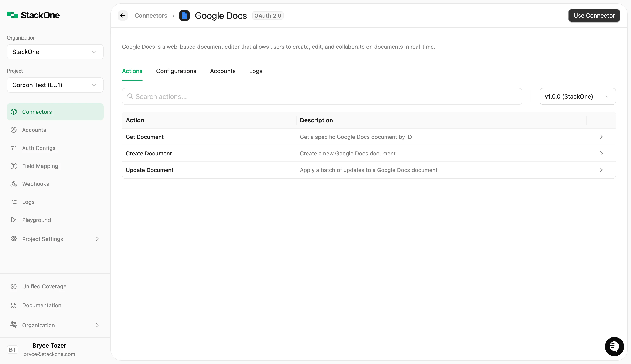Click the back arrow button
This screenshot has width=631, height=364.
[123, 16]
